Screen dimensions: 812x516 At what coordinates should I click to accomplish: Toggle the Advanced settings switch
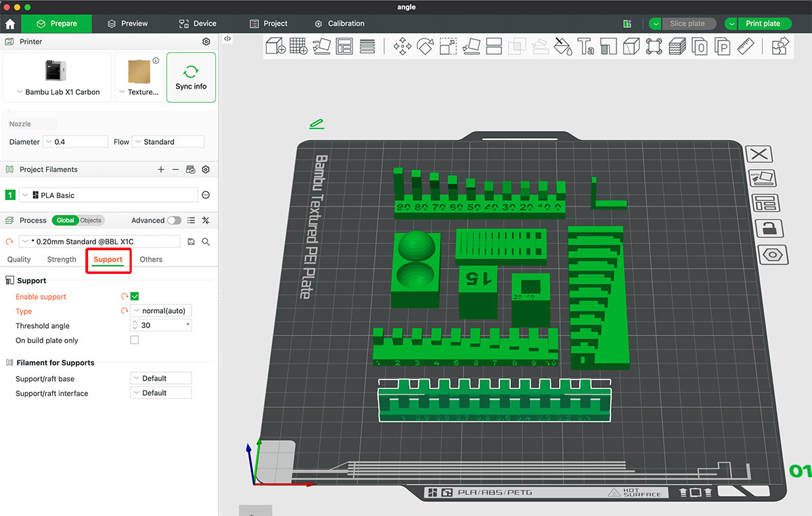[174, 220]
